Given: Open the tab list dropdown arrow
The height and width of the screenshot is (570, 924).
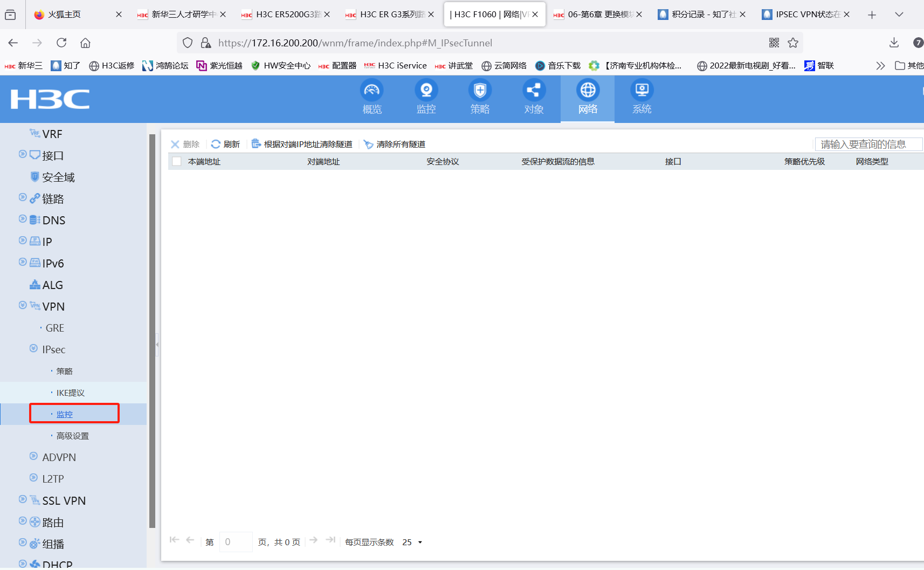Looking at the screenshot, I should tap(899, 15).
